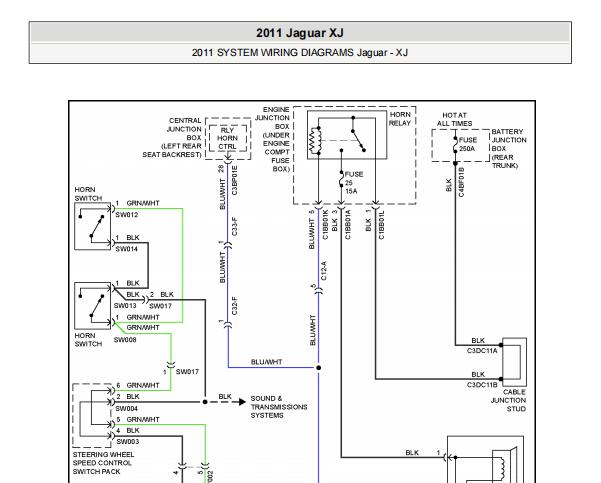Select the 'CABLE JUNCTION STUD' label
Viewport: 601px width, 483px height.
point(509,400)
